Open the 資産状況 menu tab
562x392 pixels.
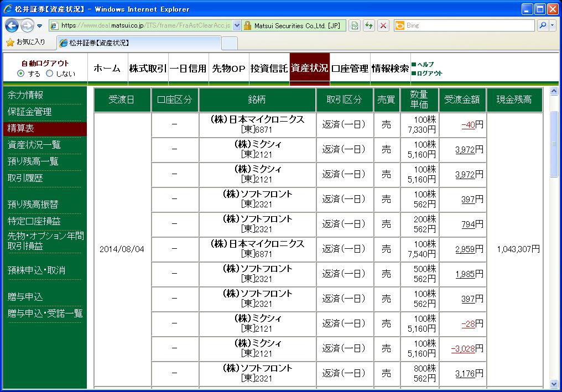(x=310, y=68)
